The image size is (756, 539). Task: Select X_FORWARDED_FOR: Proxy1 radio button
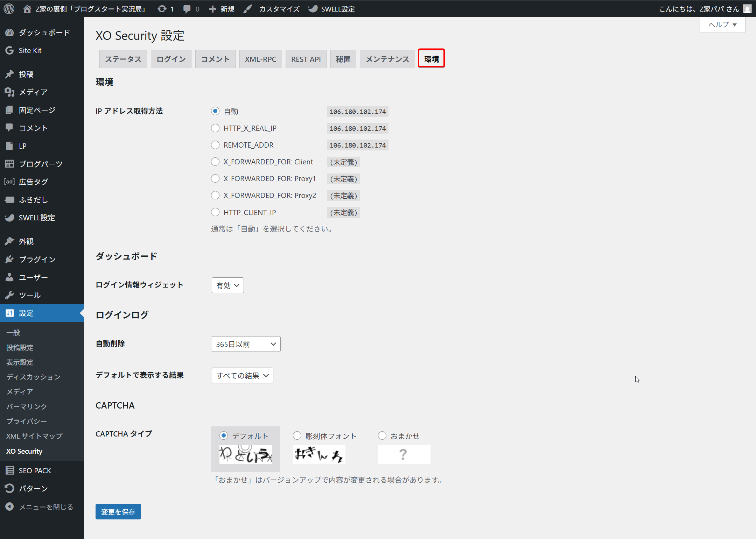[x=215, y=178]
